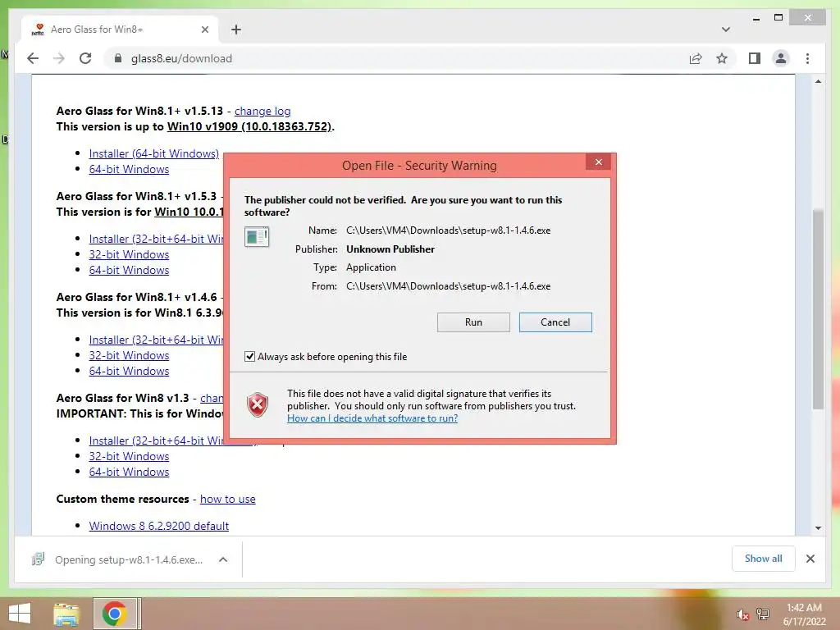Cancel the security warning dialog
The height and width of the screenshot is (630, 840).
555,322
